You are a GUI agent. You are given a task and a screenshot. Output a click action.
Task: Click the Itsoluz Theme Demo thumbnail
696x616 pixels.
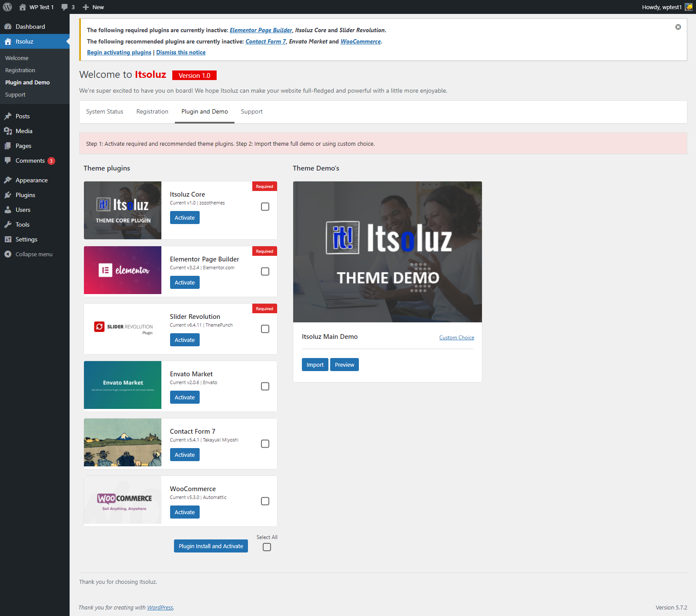click(x=387, y=251)
